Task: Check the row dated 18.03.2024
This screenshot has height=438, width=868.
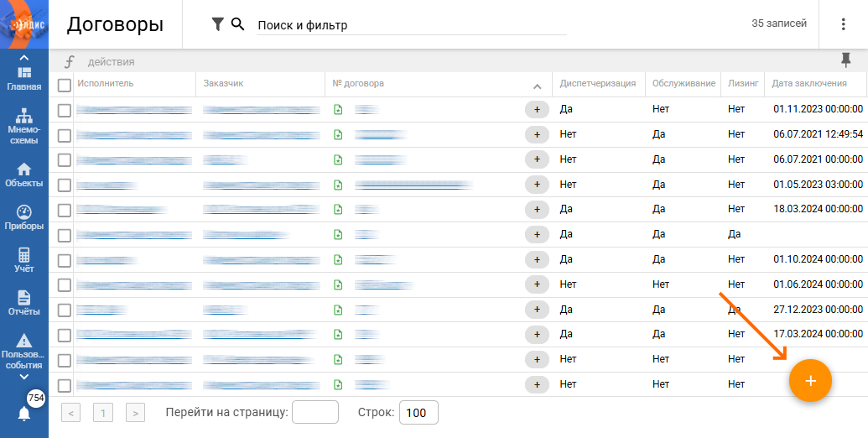Action: click(x=65, y=210)
